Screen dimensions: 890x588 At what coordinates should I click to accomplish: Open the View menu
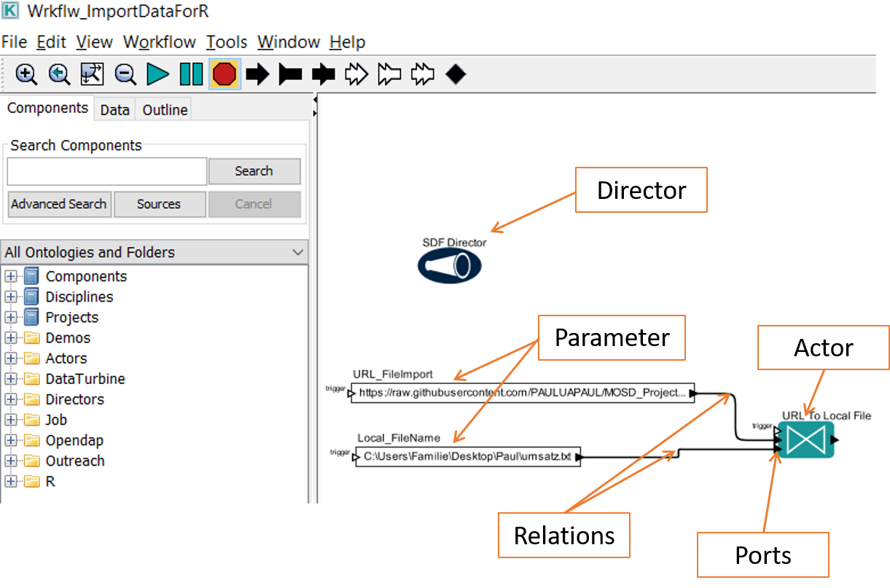pyautogui.click(x=94, y=42)
